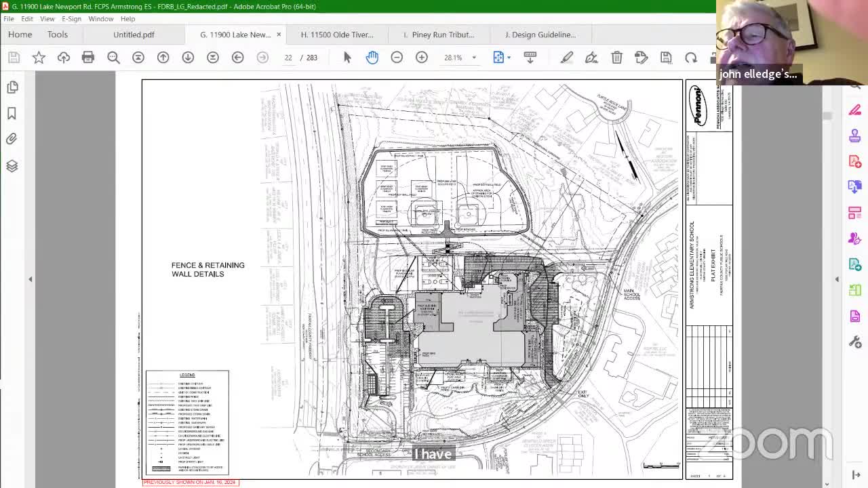Open the Layers panel
The height and width of the screenshot is (488, 868).
12,165
